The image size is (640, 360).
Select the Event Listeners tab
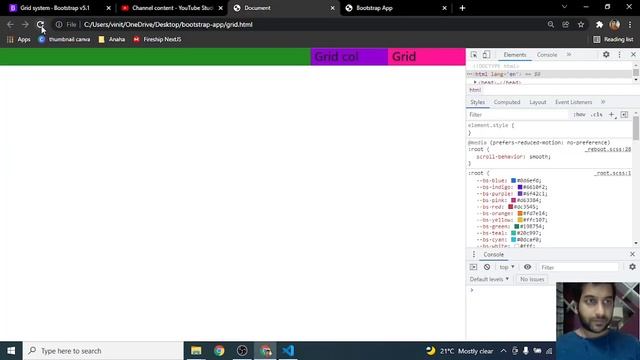click(x=573, y=102)
